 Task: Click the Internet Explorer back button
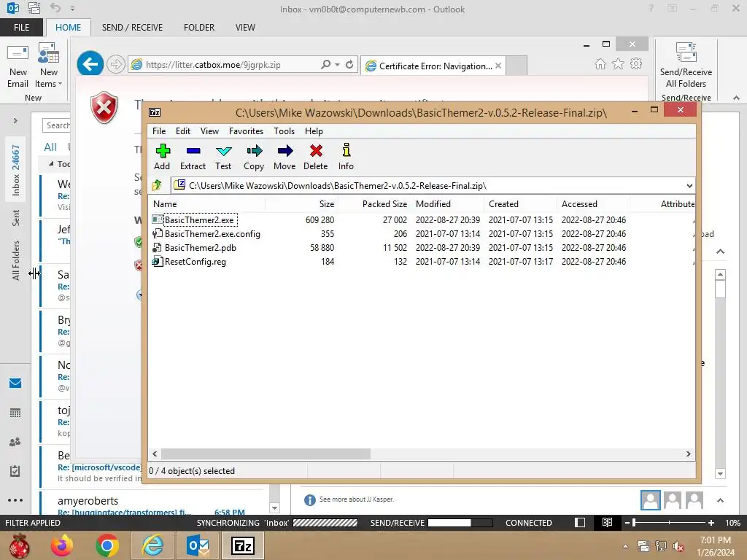[90, 64]
